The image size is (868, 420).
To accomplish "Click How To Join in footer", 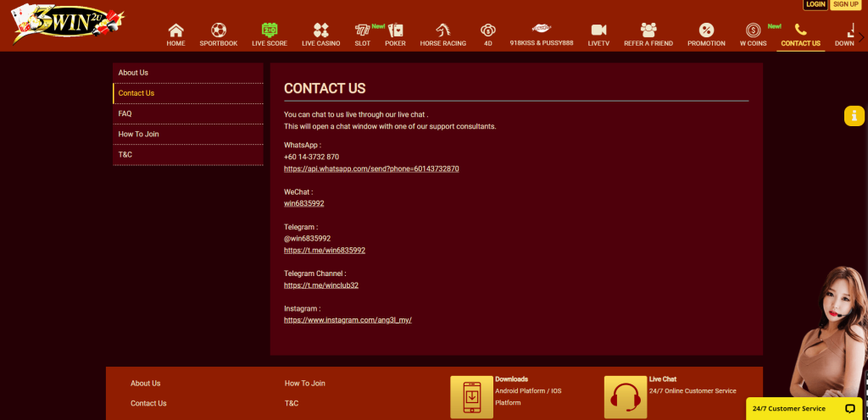I will [304, 383].
